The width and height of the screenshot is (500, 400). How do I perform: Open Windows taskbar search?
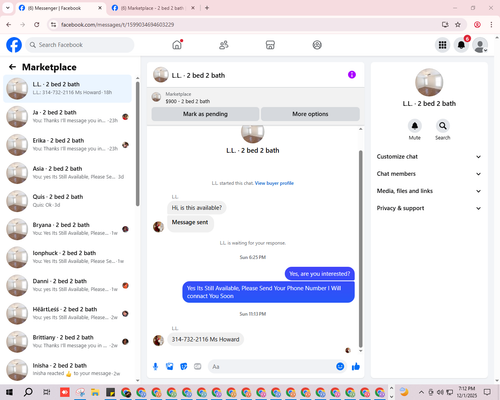28,392
